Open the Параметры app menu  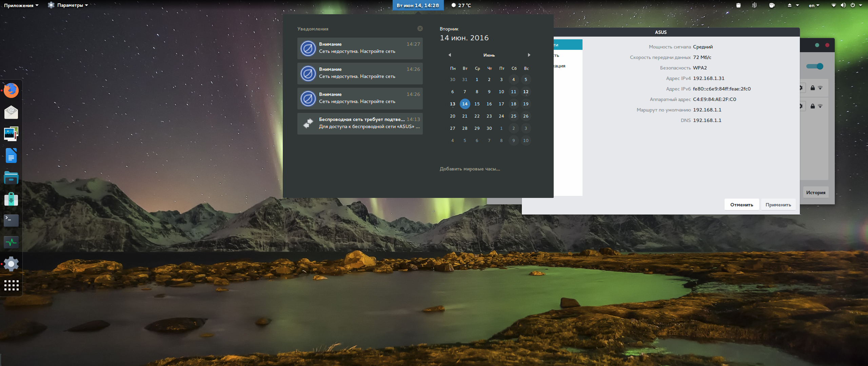[68, 5]
